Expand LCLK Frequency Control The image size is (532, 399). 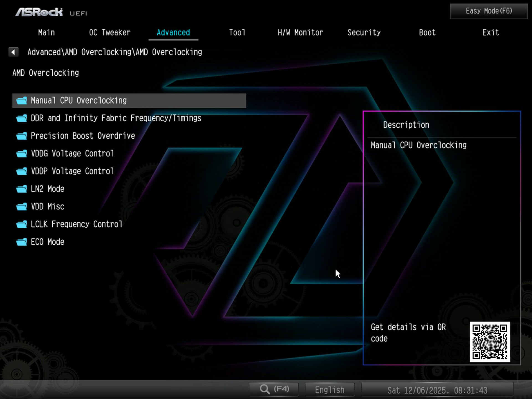[76, 224]
